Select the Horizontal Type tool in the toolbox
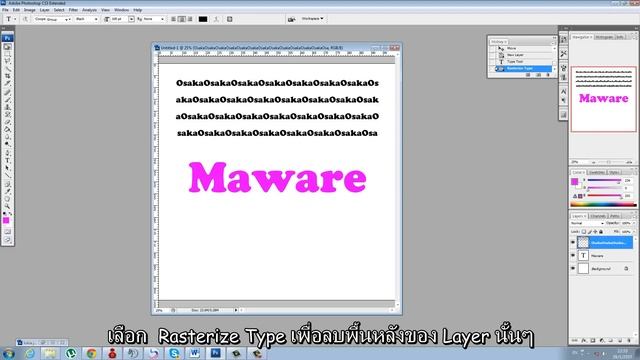This screenshot has width=640, height=360. click(7, 160)
